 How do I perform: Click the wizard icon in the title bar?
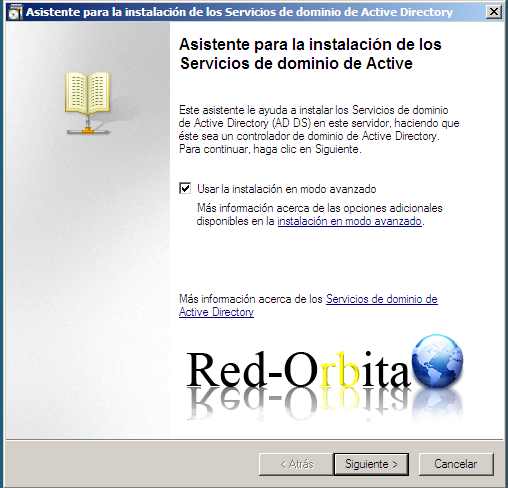tap(14, 12)
